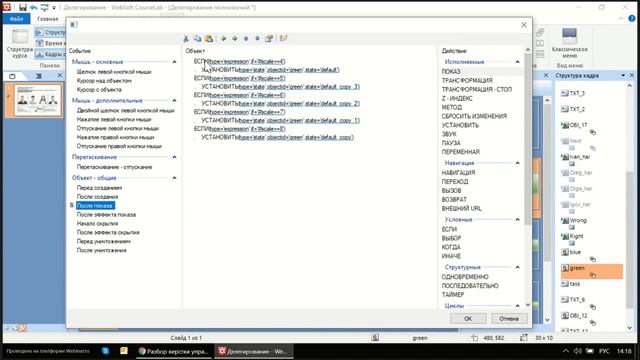
Task: Click the cut (scissors) icon in dialog toolbar
Action: (186, 38)
